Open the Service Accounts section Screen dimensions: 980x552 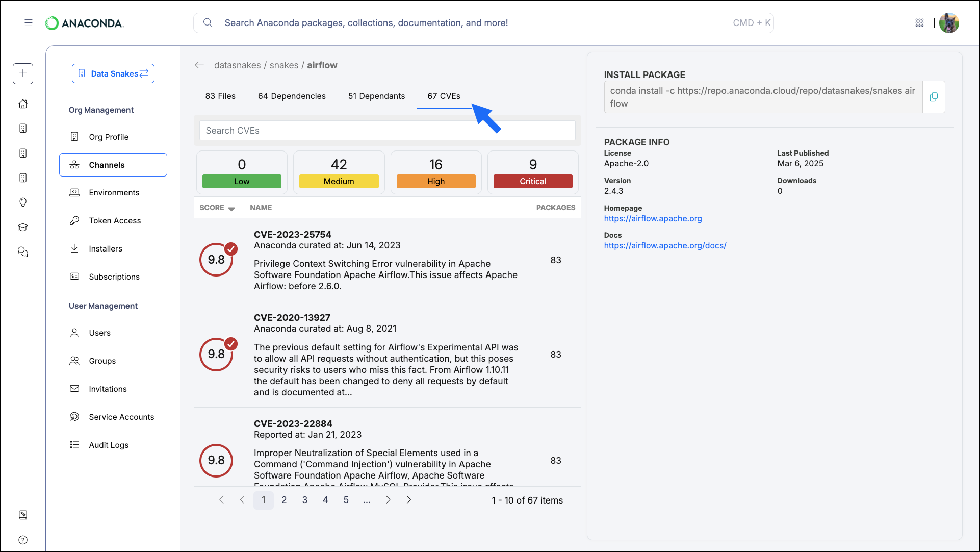click(x=121, y=417)
